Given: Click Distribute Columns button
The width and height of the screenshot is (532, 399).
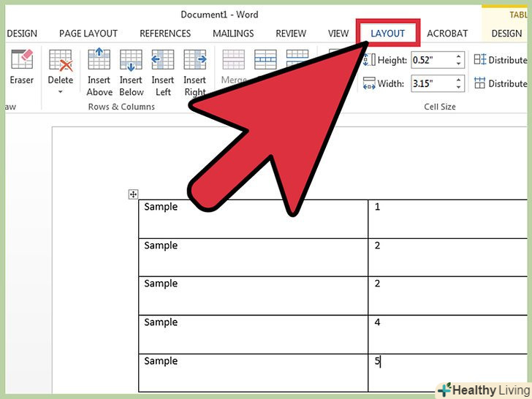Looking at the screenshot, I should tap(501, 83).
